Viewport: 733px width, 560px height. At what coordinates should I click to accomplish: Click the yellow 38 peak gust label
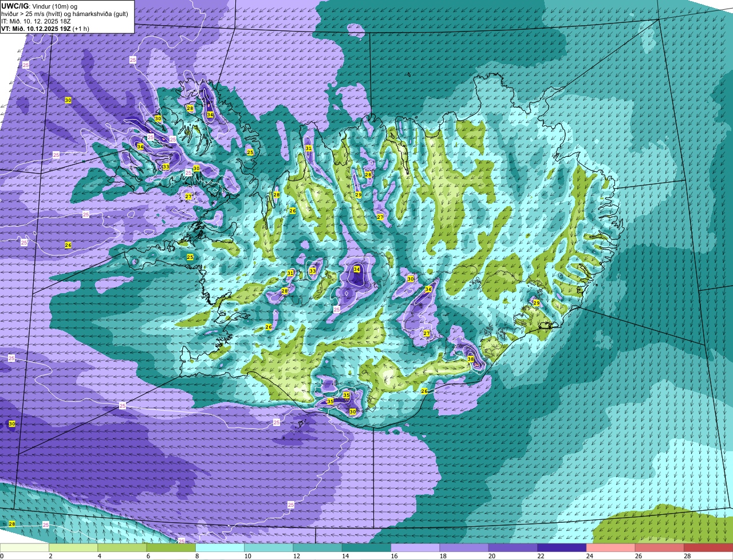[471, 359]
